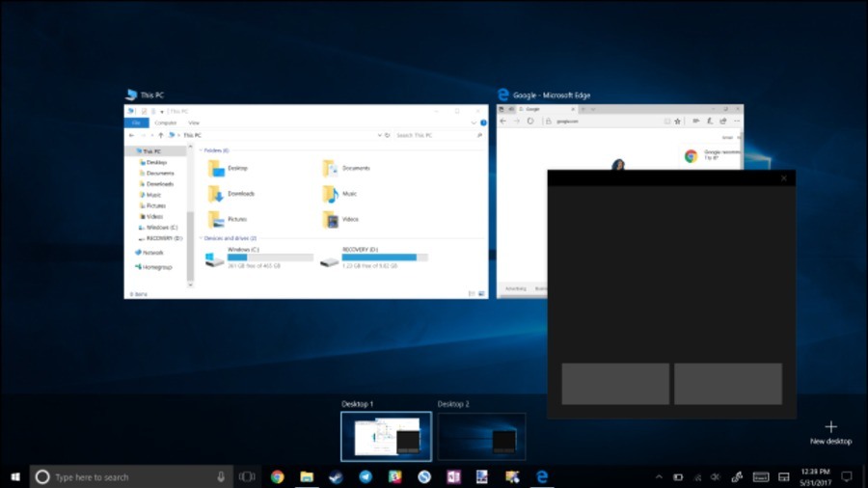This screenshot has height=488, width=868.
Task: Open Microsoft Edge from the taskbar
Action: pos(542,476)
